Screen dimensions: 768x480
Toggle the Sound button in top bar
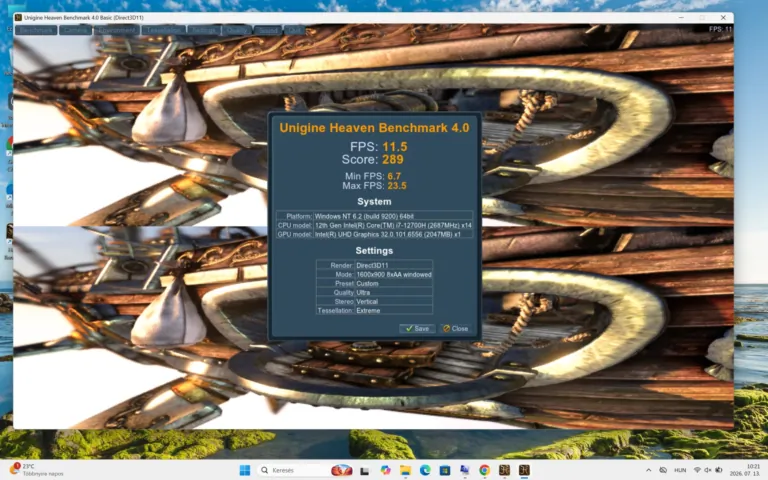(268, 30)
